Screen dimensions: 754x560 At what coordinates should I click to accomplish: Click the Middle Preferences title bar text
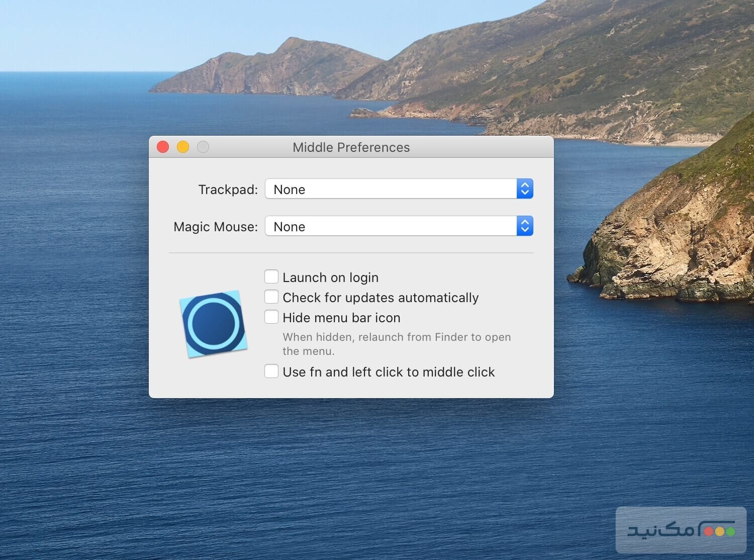click(x=351, y=147)
